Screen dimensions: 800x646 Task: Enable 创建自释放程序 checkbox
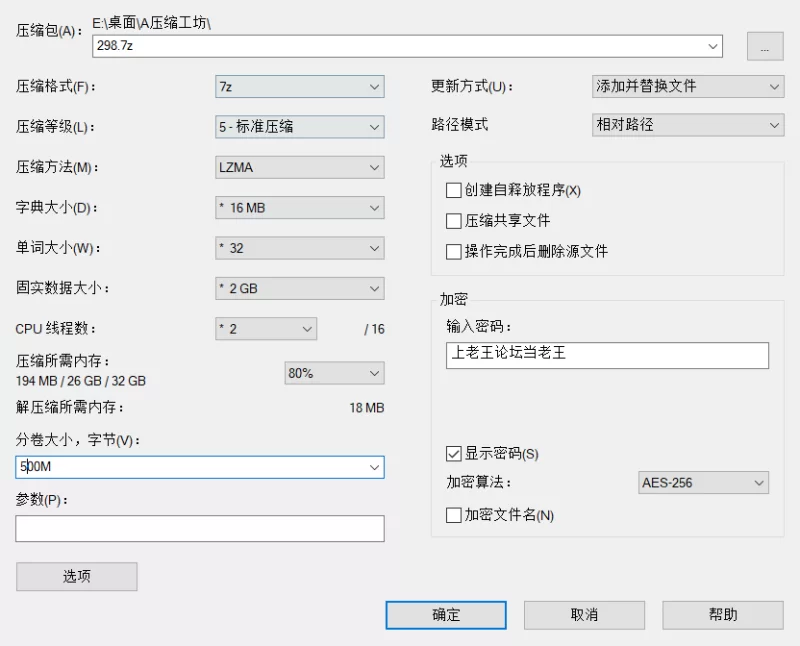click(454, 190)
